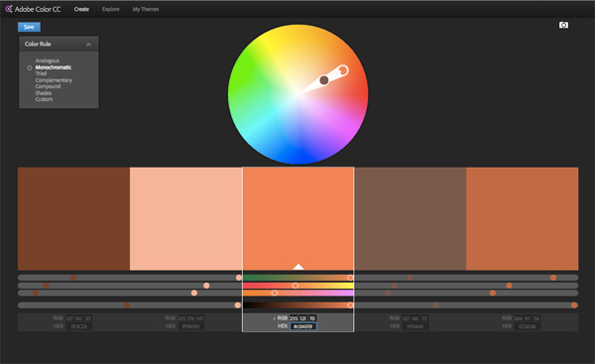Image resolution: width=595 pixels, height=364 pixels.
Task: Click the base color handle on wheel
Action: (343, 70)
